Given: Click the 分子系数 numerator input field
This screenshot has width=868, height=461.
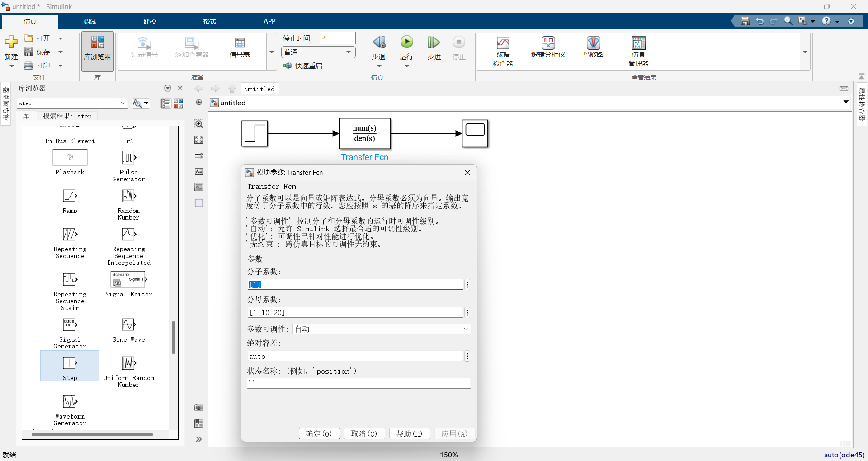Looking at the screenshot, I should pyautogui.click(x=355, y=284).
